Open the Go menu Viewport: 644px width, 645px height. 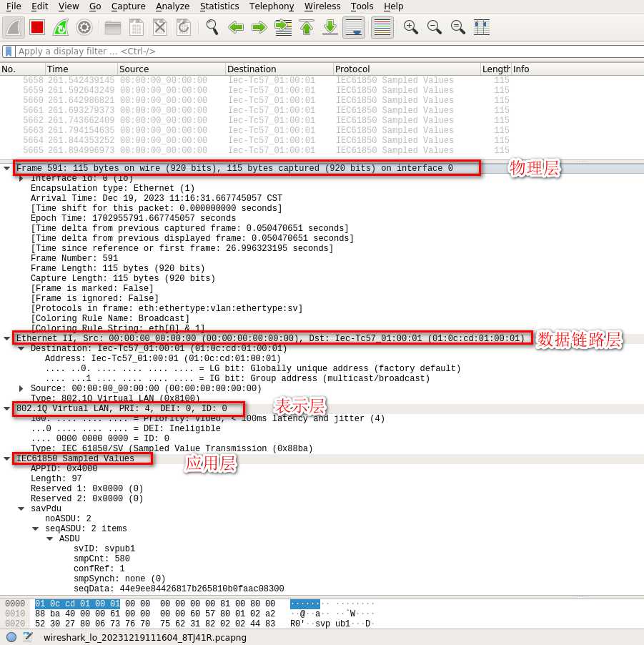point(95,6)
